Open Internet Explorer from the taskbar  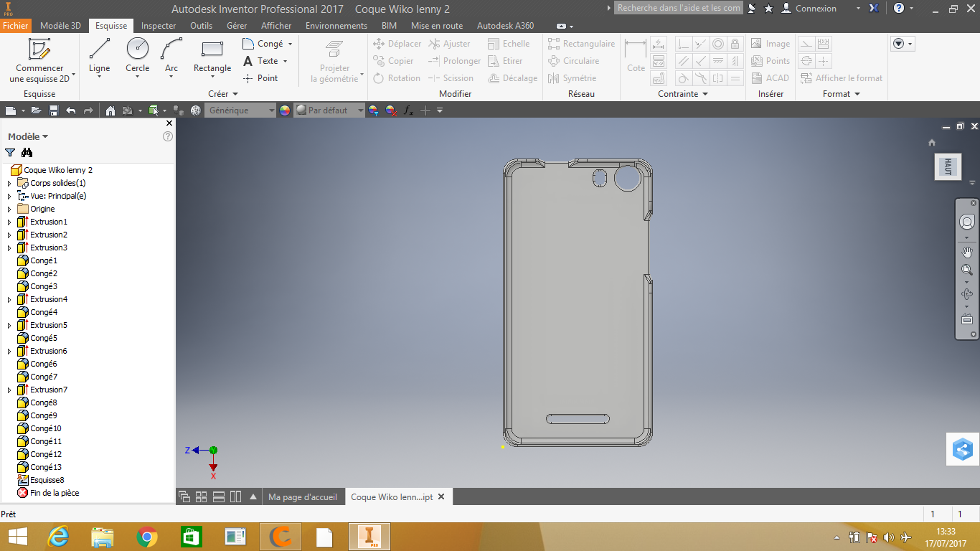[59, 537]
